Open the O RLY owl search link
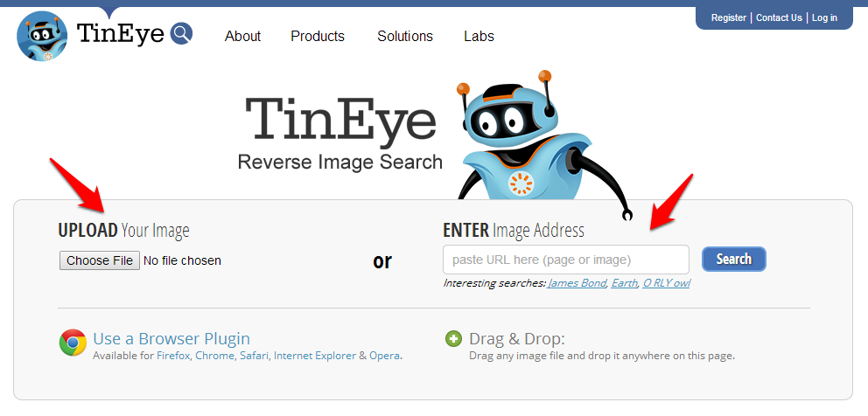The image size is (868, 416). pos(666,283)
